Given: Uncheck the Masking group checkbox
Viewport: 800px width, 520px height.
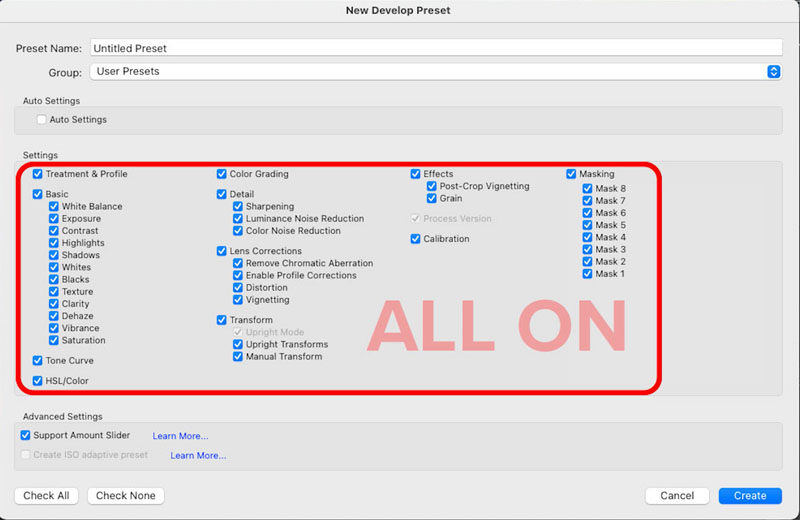Looking at the screenshot, I should (571, 174).
